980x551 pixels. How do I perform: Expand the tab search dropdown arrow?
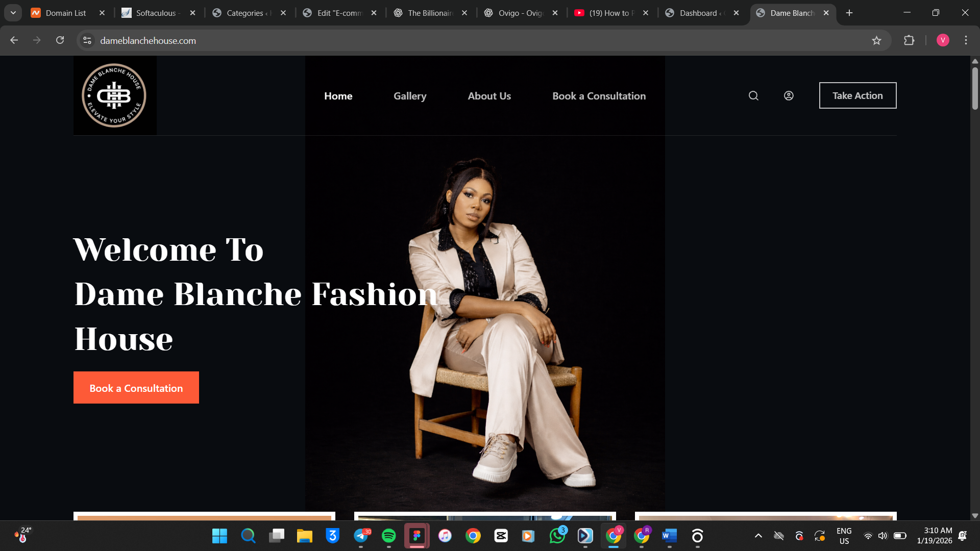pyautogui.click(x=13, y=13)
